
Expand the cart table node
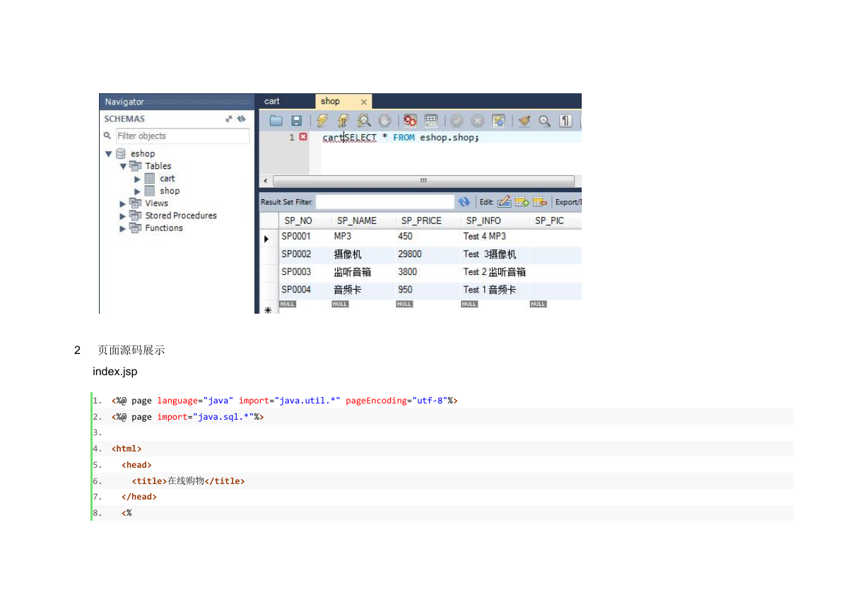coord(138,179)
